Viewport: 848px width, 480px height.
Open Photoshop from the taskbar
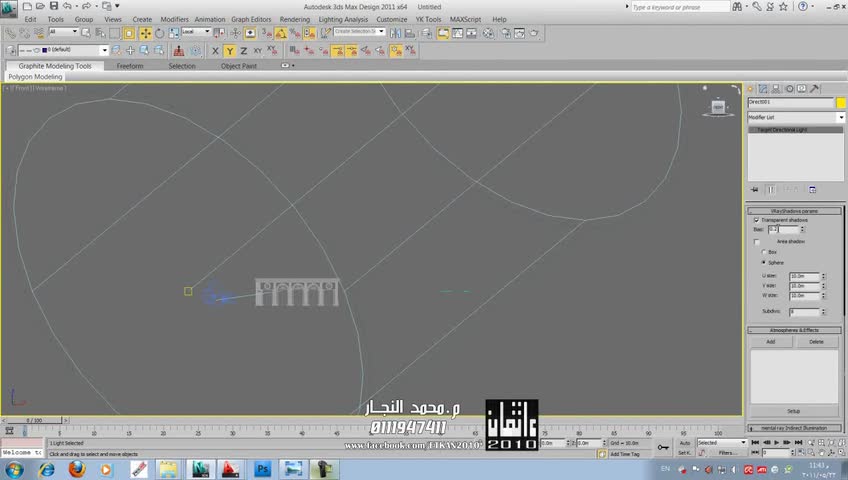(x=263, y=469)
